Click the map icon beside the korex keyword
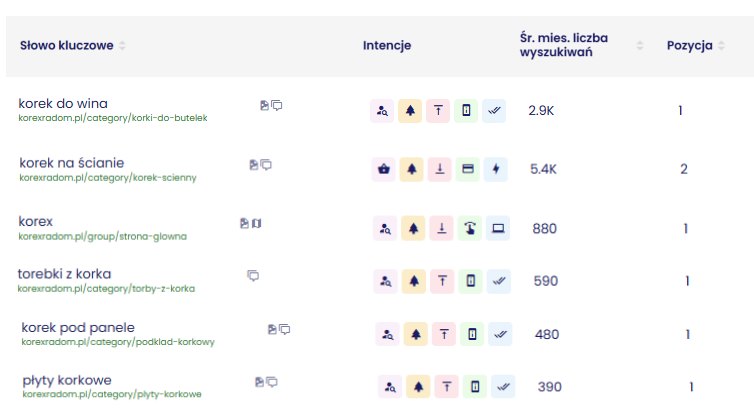This screenshot has height=417, width=754. [x=257, y=223]
